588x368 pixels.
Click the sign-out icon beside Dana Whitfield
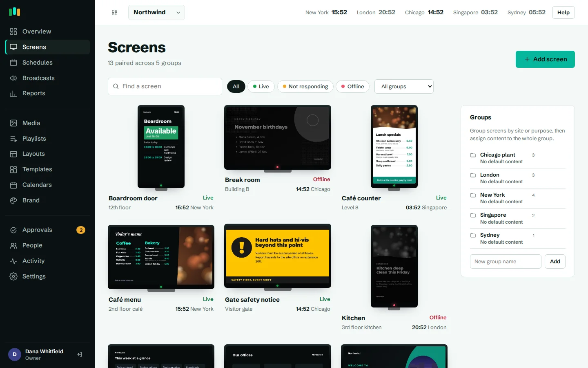[80, 355]
